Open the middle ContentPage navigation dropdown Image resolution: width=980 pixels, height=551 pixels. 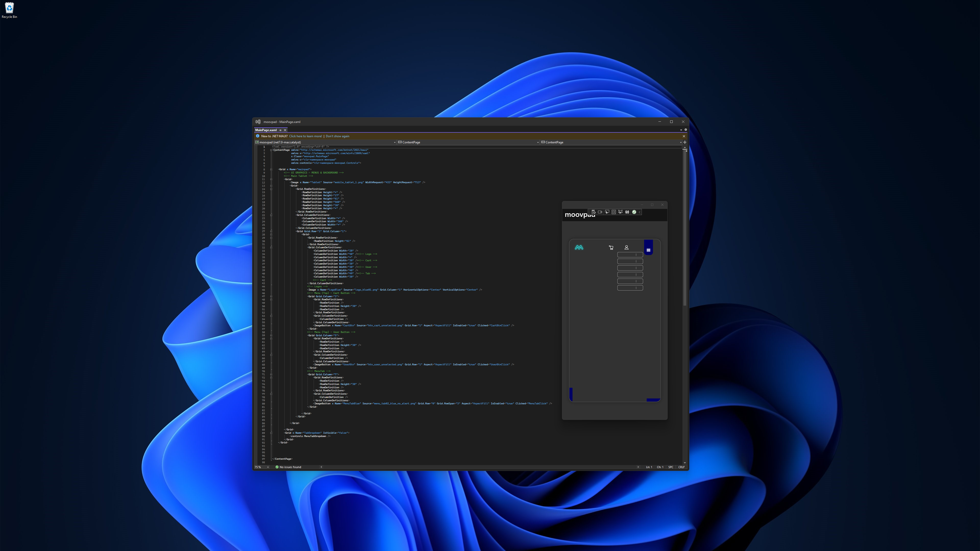tap(468, 142)
